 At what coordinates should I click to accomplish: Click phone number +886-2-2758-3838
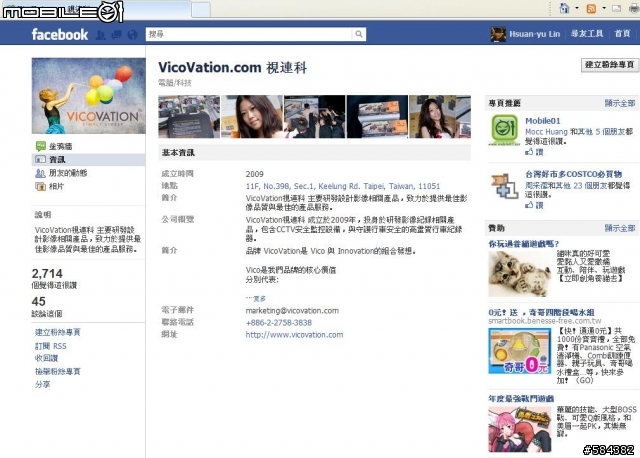279,322
